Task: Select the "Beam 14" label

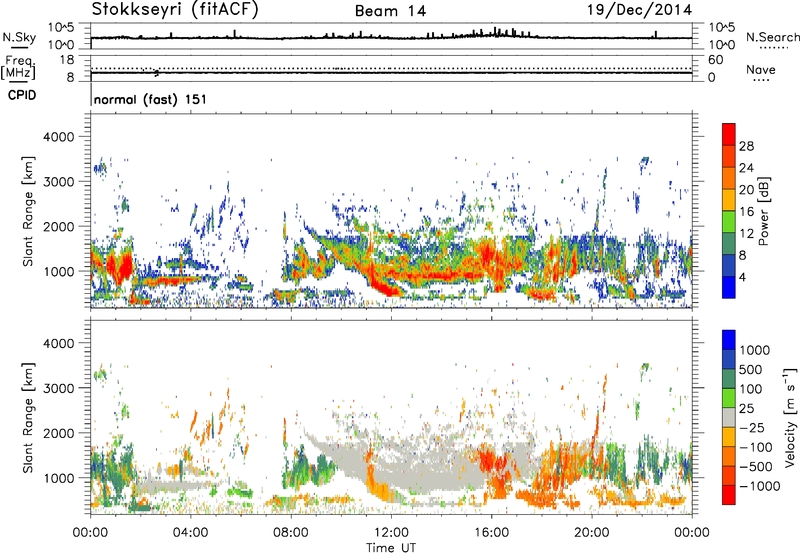Action: [390, 11]
